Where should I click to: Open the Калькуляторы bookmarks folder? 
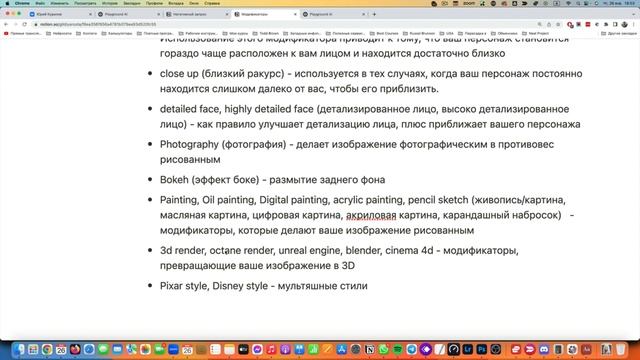point(117,33)
